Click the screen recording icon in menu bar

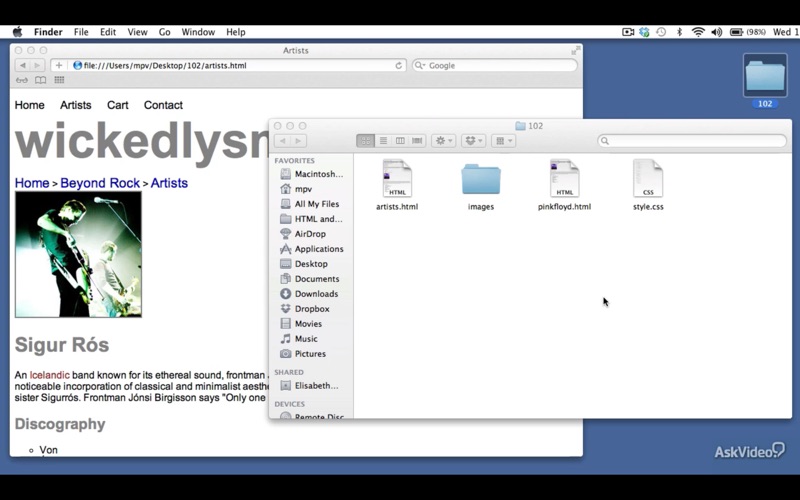[628, 32]
